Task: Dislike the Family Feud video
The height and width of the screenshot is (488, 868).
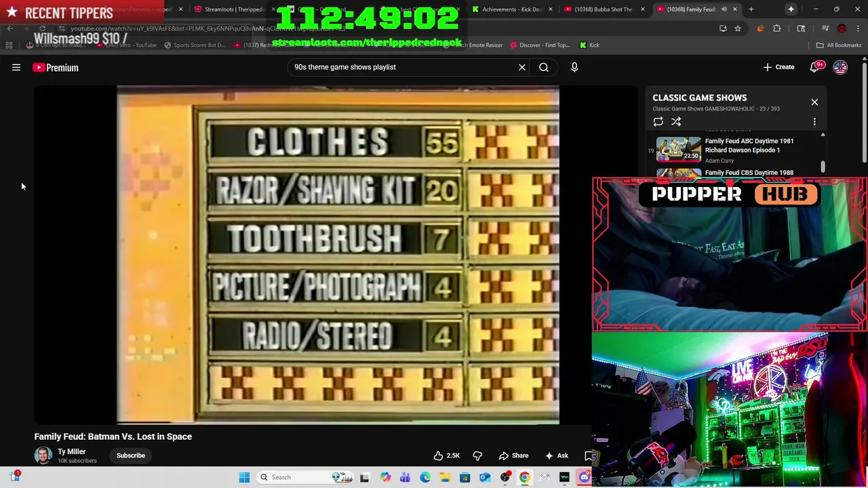Action: click(477, 455)
